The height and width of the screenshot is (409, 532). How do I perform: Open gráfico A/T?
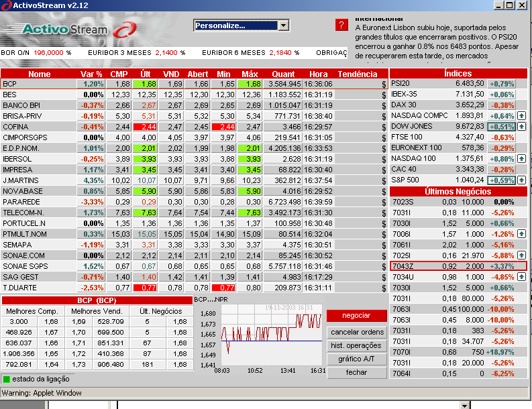point(356,359)
